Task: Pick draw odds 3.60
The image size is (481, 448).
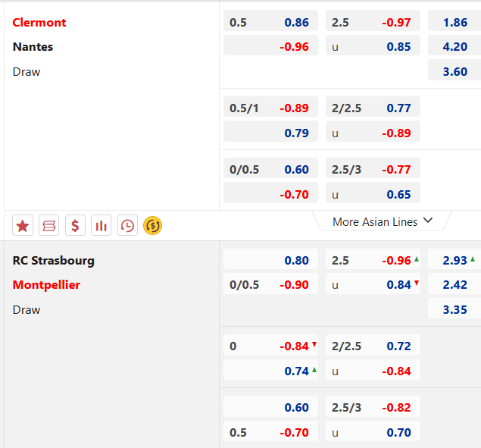Action: tap(454, 70)
